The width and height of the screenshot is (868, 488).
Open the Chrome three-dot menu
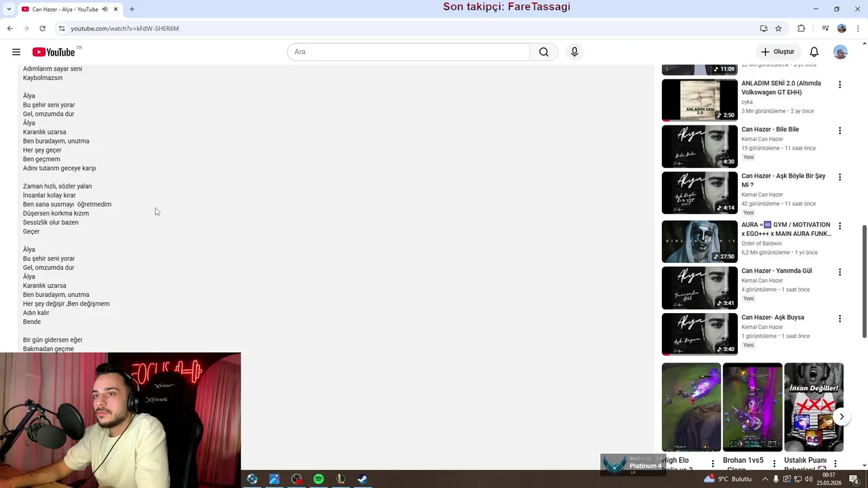point(856,28)
